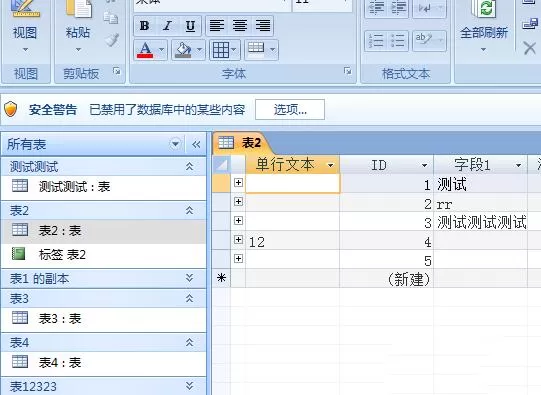Select cell containing 测试测试测试
Screen dimensions: 541x395
[x=481, y=221]
